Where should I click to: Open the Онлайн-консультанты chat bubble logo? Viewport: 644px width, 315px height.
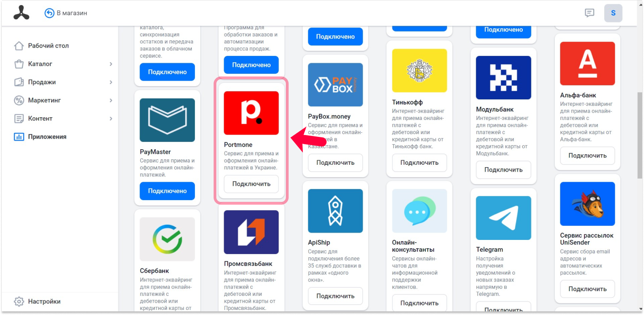(x=419, y=211)
